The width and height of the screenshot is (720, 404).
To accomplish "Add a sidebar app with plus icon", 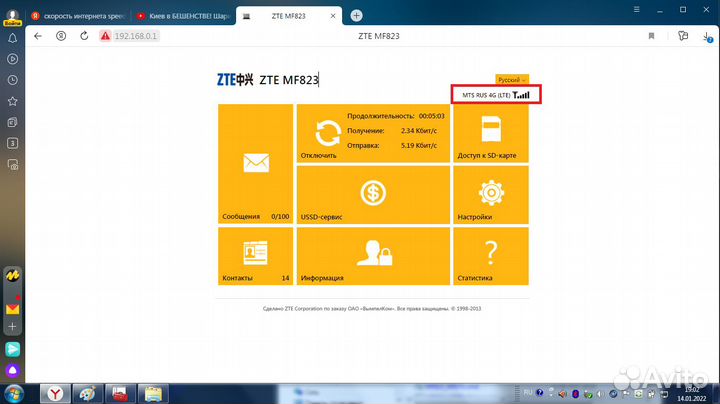I will 12,326.
